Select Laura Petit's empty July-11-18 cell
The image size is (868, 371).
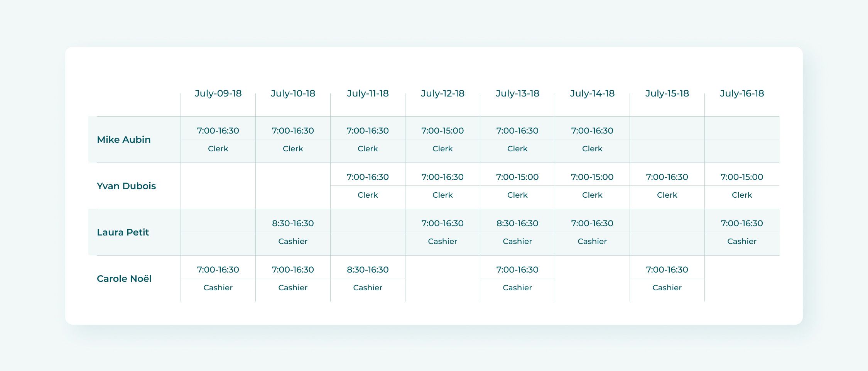click(x=368, y=232)
